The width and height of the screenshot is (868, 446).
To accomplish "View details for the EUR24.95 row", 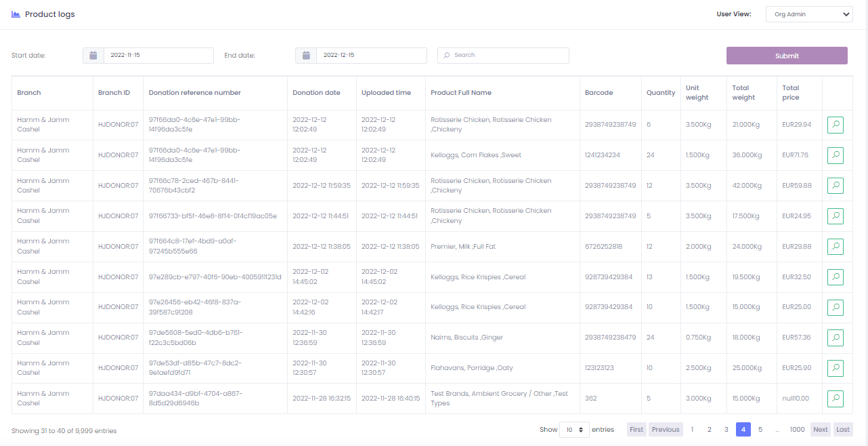I will point(836,216).
